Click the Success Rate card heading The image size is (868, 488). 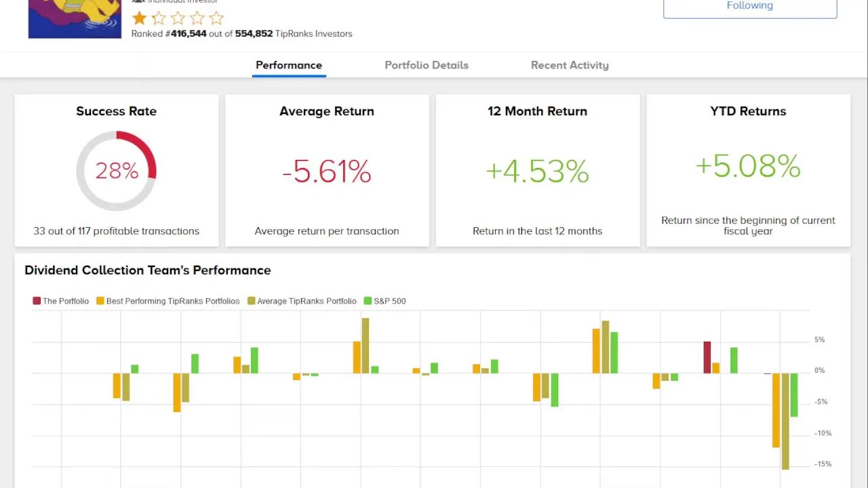pyautogui.click(x=117, y=111)
